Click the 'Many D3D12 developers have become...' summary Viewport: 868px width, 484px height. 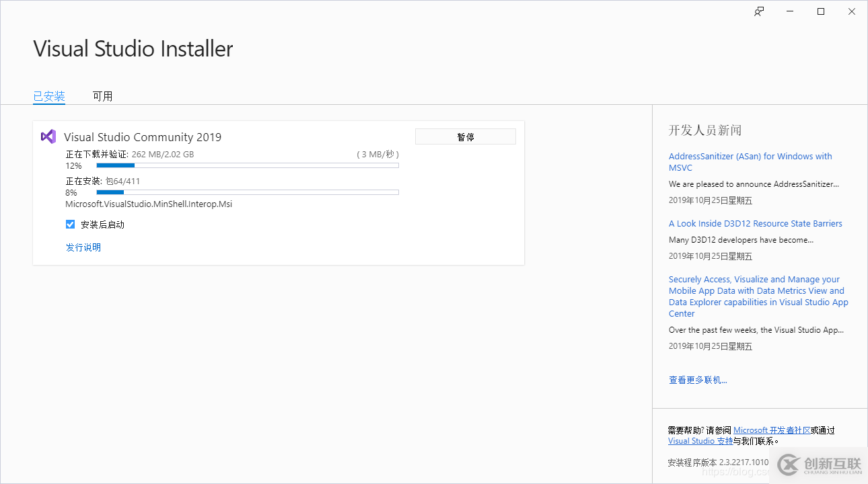[x=741, y=240]
